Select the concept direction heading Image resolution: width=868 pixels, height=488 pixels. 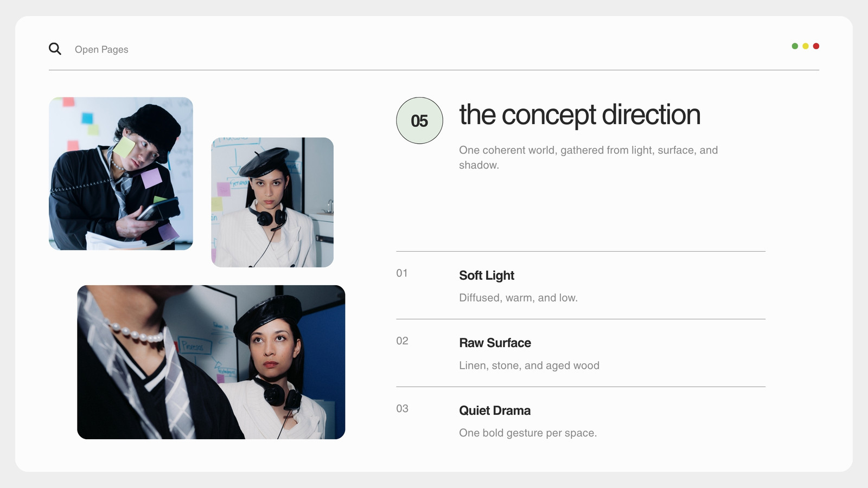pos(580,115)
